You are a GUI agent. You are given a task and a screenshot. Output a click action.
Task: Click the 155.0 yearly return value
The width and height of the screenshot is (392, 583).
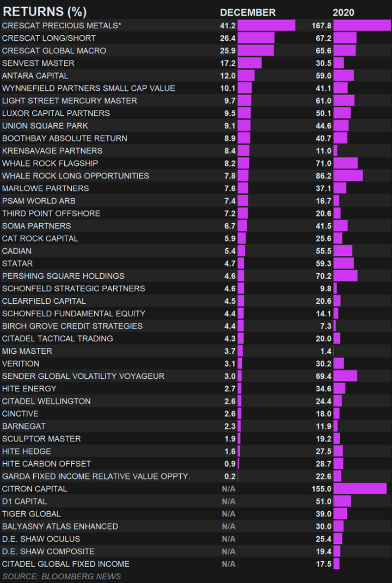[x=321, y=489]
